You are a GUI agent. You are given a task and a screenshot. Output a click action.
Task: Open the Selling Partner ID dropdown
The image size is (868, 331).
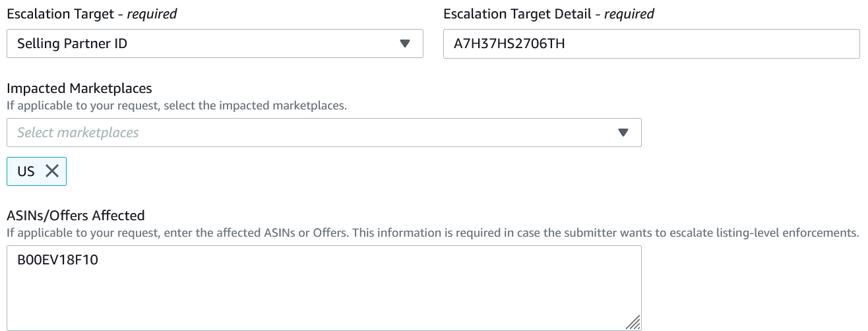tap(214, 44)
